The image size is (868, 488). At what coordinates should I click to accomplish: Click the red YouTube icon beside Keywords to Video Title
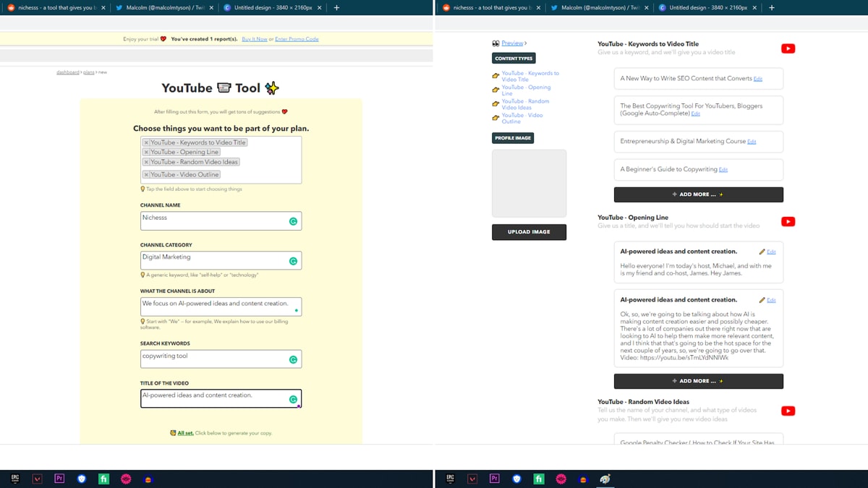point(788,48)
